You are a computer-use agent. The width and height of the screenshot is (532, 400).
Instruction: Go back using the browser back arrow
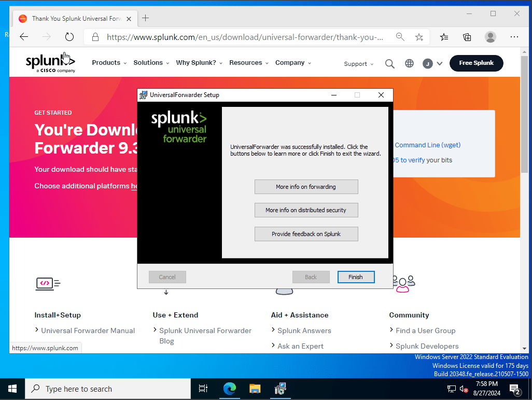click(x=24, y=37)
